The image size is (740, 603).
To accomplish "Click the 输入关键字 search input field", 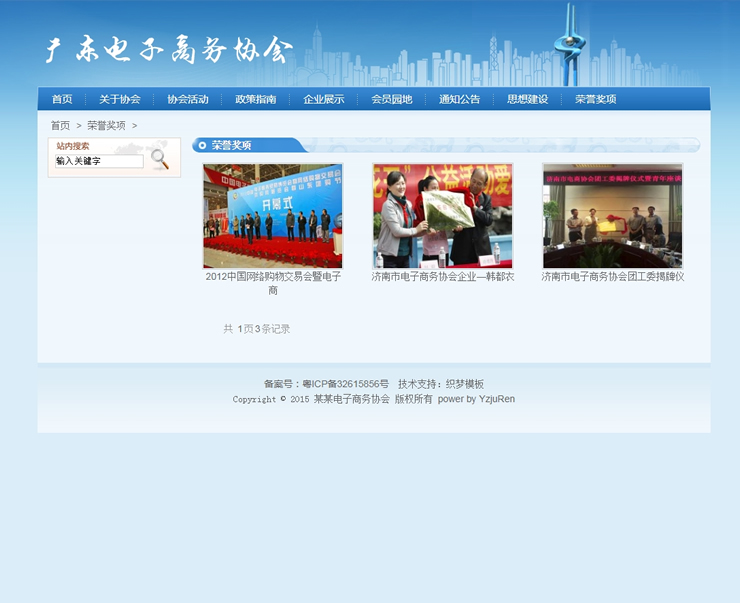I will tap(99, 161).
